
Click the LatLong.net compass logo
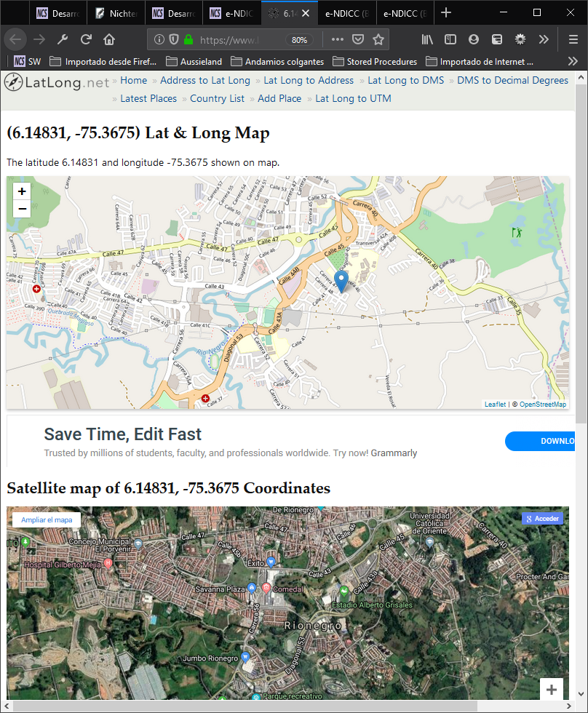pyautogui.click(x=13, y=82)
